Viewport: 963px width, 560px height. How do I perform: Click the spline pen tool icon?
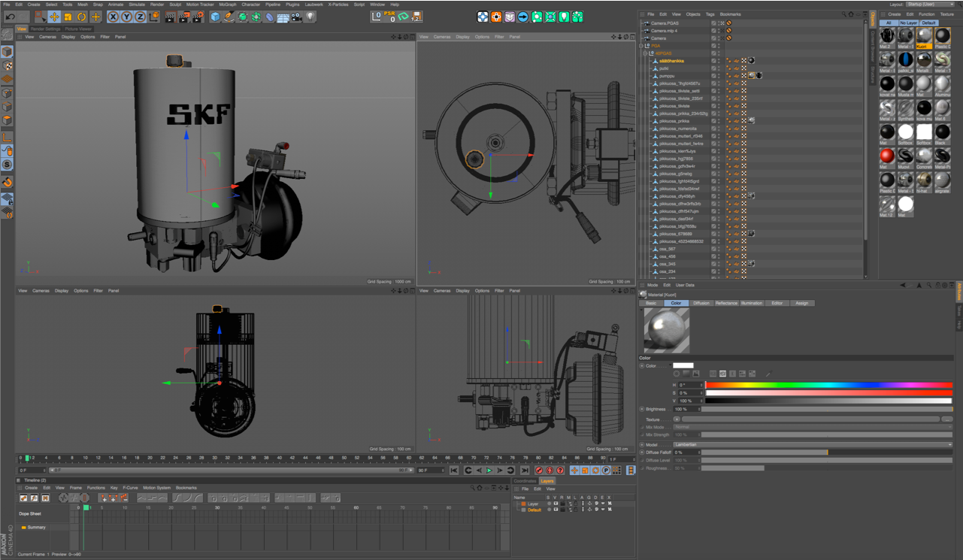tap(229, 17)
